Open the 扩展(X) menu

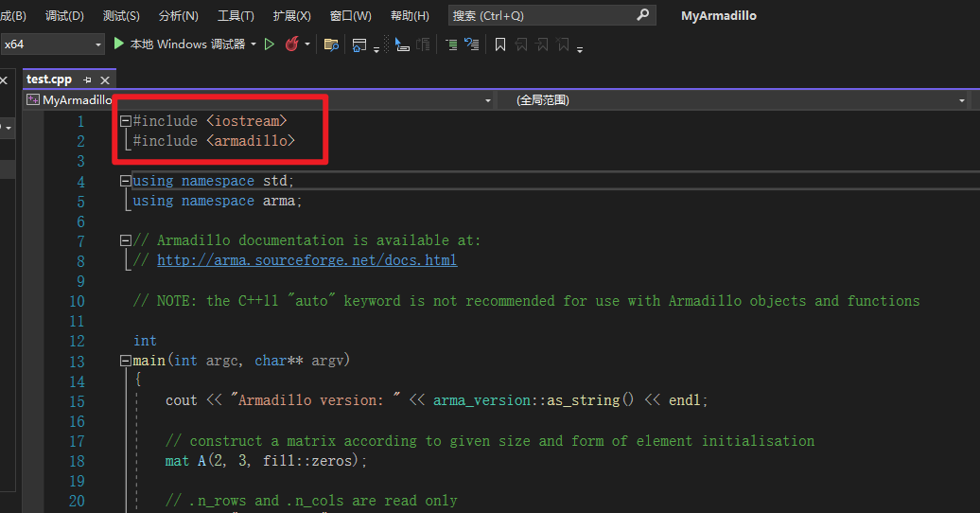[292, 16]
